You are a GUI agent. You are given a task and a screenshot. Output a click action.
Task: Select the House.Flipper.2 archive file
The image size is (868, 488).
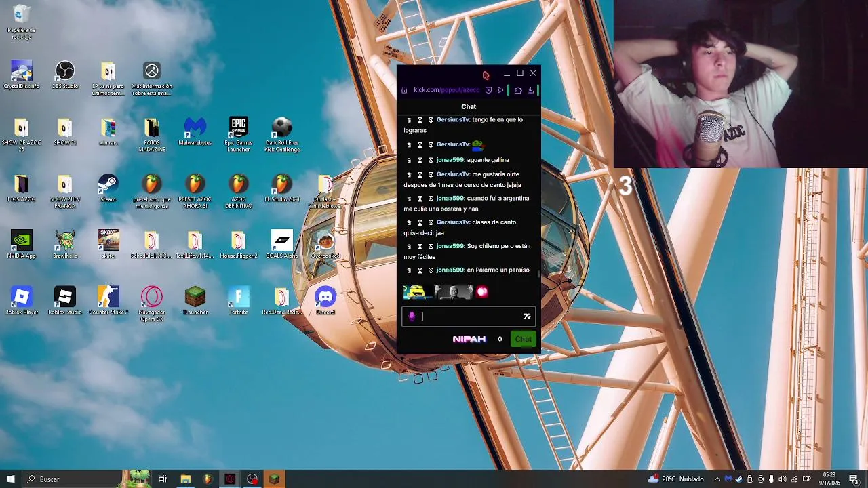click(x=238, y=245)
